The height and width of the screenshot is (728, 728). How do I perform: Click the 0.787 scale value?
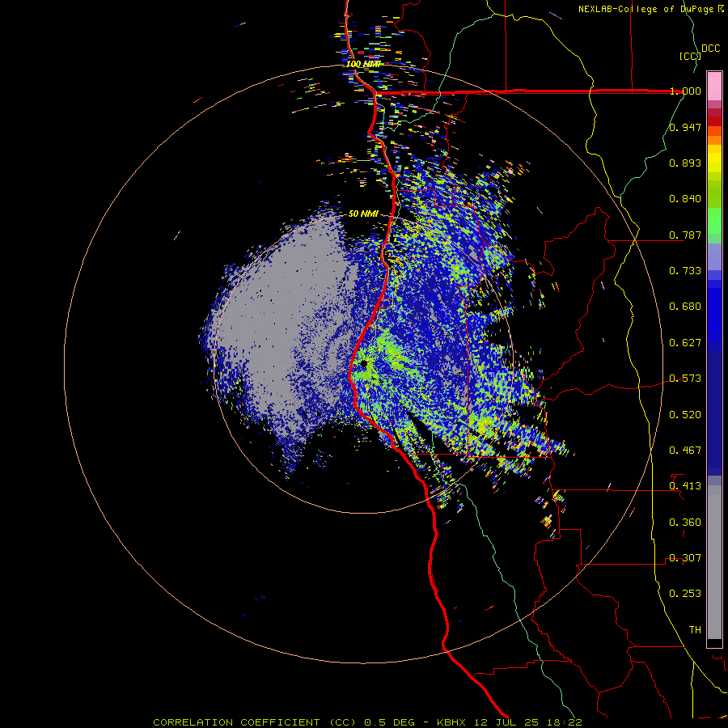pos(685,235)
